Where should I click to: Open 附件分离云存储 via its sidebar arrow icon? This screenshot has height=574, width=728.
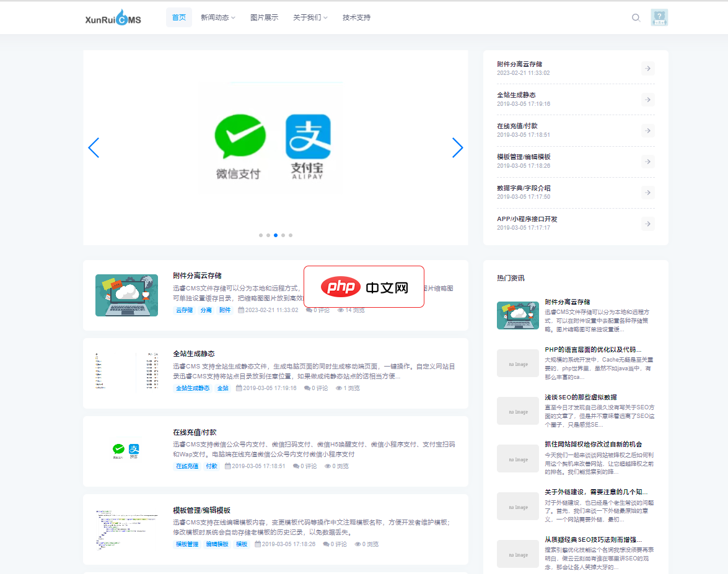coord(647,68)
